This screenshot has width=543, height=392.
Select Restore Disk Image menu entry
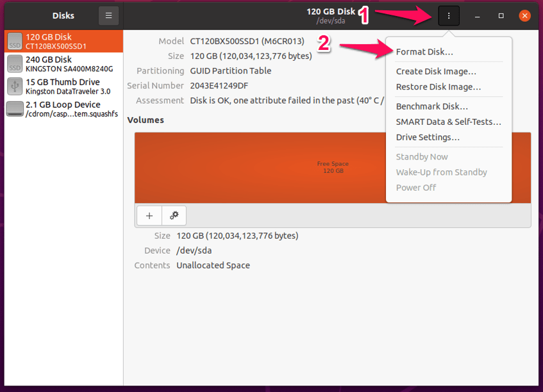click(439, 86)
